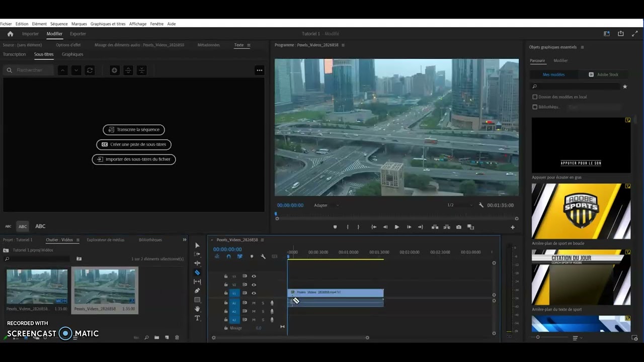Select the Type (T) tool

(x=197, y=318)
